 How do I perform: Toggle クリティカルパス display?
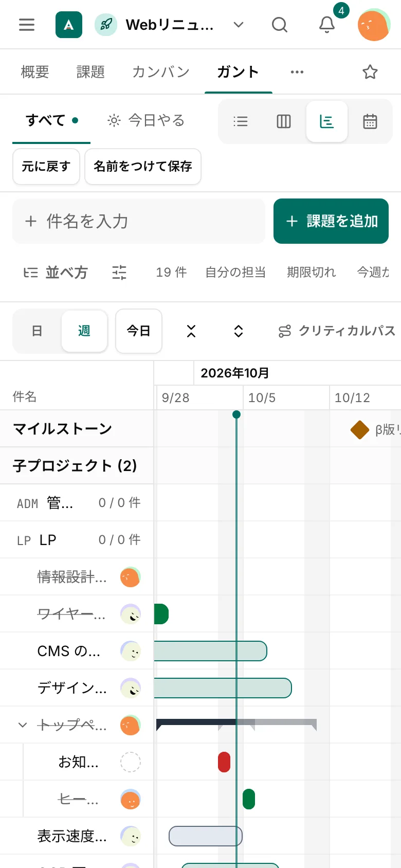337,331
